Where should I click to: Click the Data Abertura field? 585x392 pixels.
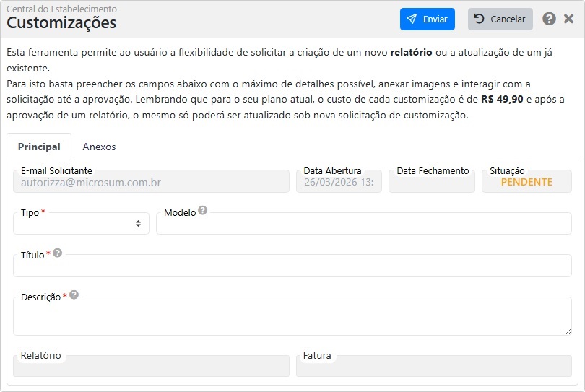[339, 183]
